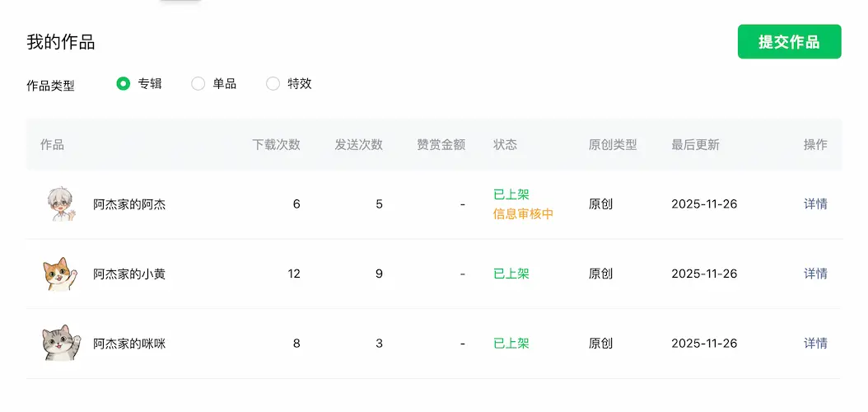This screenshot has width=868, height=412.
Task: Click the 最后更新 column header
Action: point(695,145)
